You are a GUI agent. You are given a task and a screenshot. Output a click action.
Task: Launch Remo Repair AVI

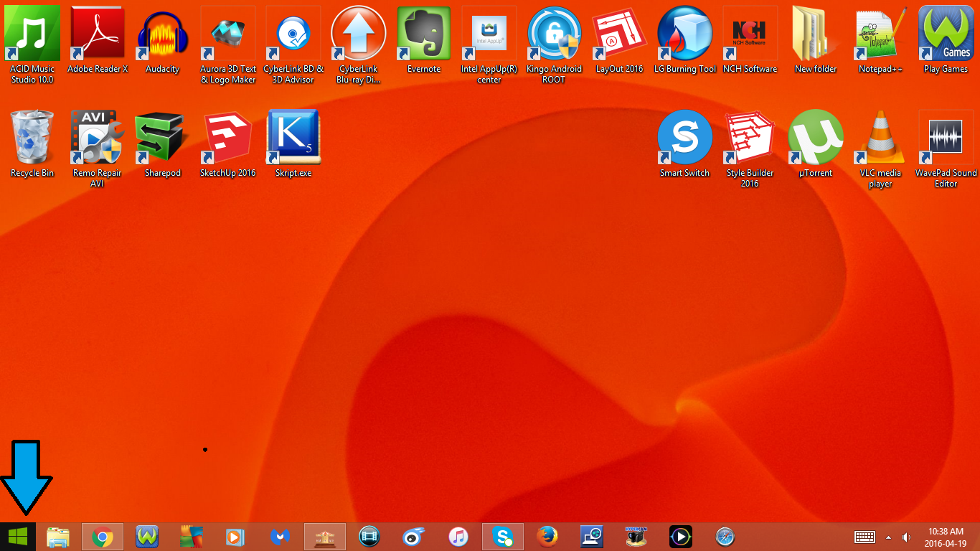pos(98,149)
